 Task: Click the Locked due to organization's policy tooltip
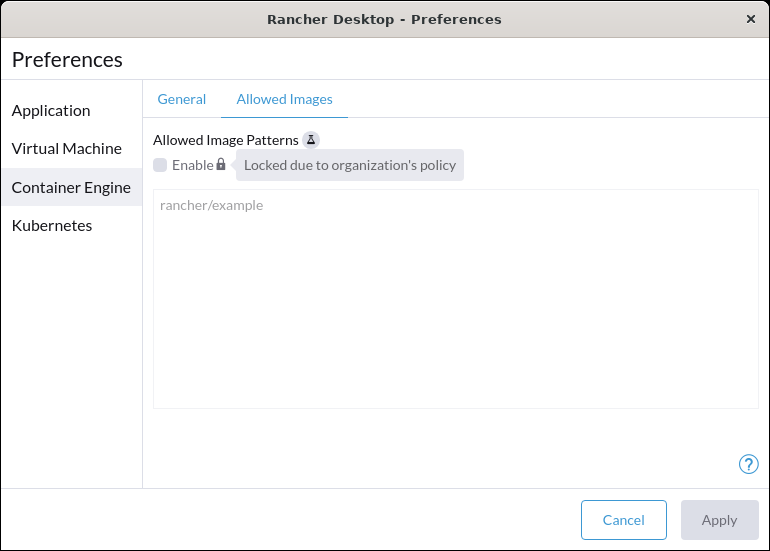coord(350,165)
